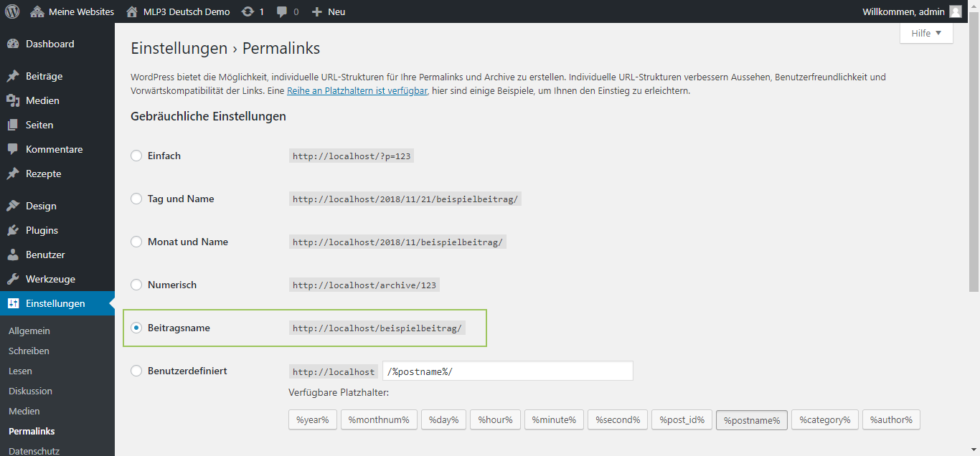Click the Dashboard gauge icon
The width and height of the screenshot is (980, 456).
click(x=13, y=44)
